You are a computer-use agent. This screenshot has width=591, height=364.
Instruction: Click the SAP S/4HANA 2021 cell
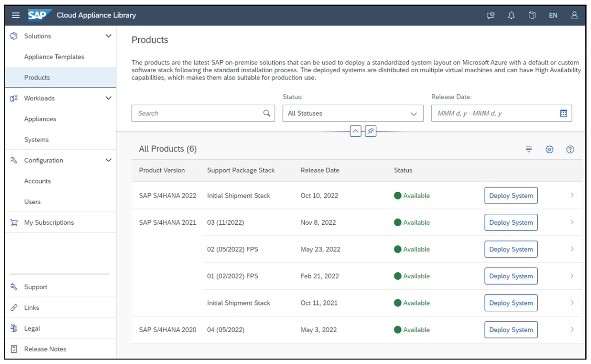point(168,222)
